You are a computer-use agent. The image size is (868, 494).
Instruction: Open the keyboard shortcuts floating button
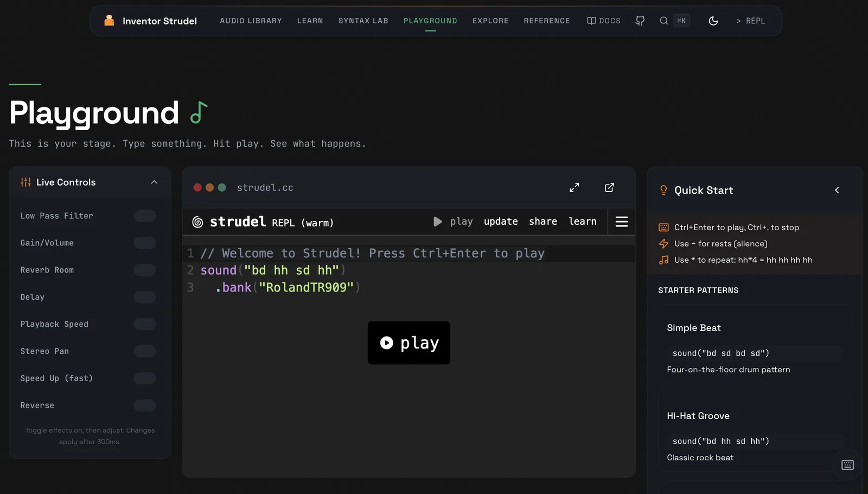coord(847,465)
